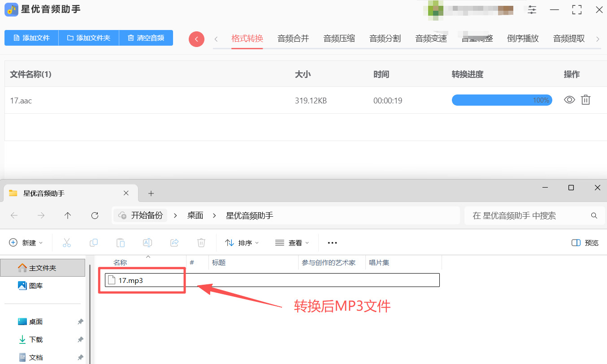Viewport: 607px width, 364px height.
Task: Add a new Explorer tab with plus
Action: [x=151, y=193]
